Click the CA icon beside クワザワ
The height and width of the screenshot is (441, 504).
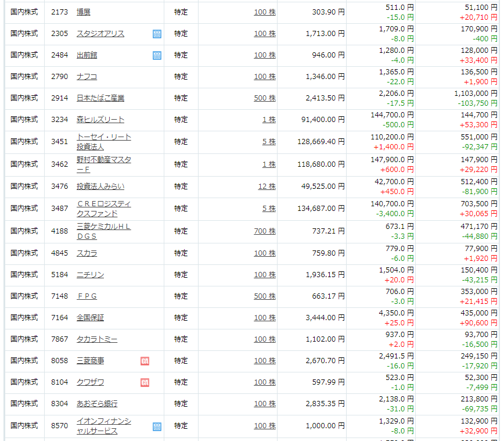(x=145, y=382)
